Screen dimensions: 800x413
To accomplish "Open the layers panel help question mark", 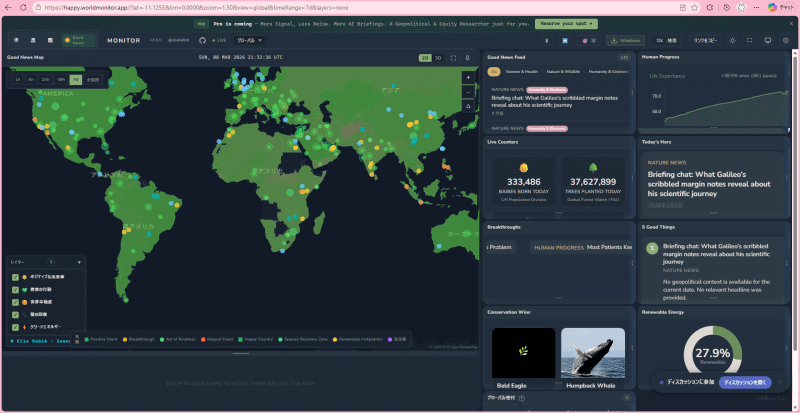I will click(51, 262).
